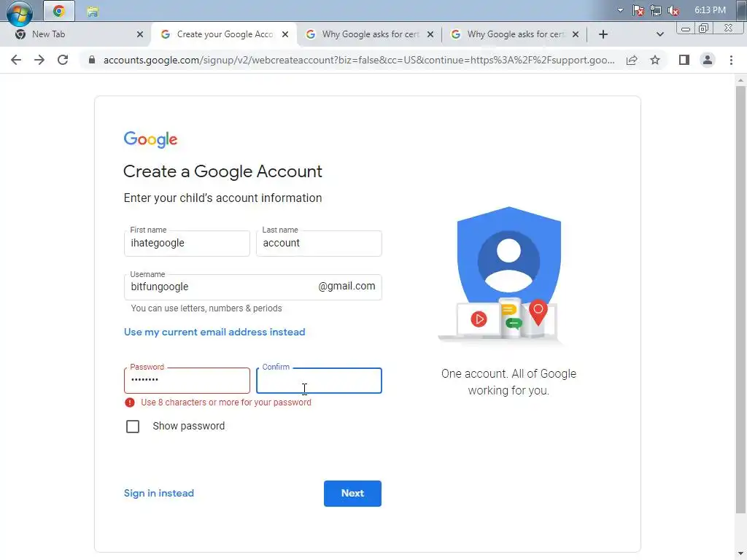Click the 'Use 8 characters or more' error text
This screenshot has width=747, height=560.
click(226, 402)
